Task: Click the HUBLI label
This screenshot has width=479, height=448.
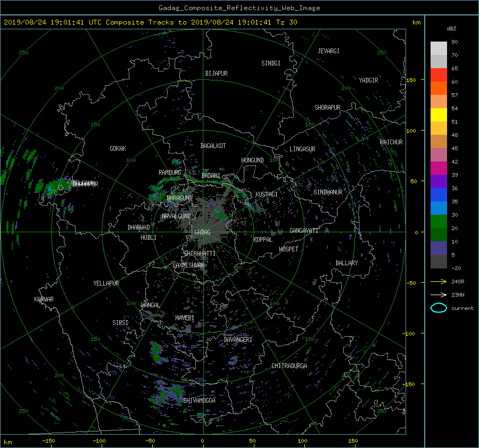Action: [x=148, y=238]
